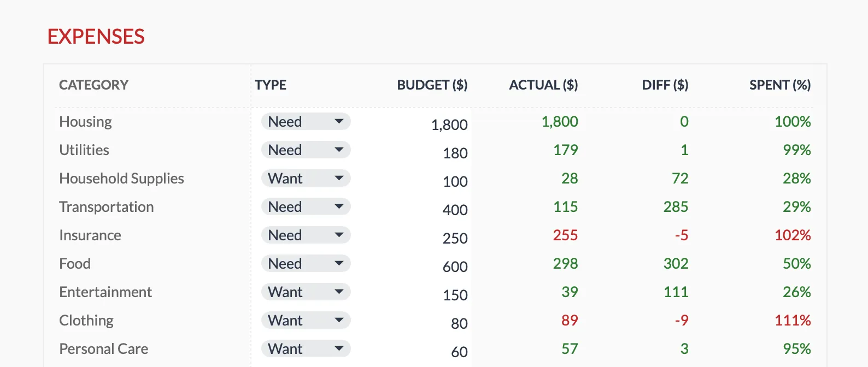Image resolution: width=868 pixels, height=367 pixels.
Task: Open the Utilities Need dropdown
Action: point(305,150)
